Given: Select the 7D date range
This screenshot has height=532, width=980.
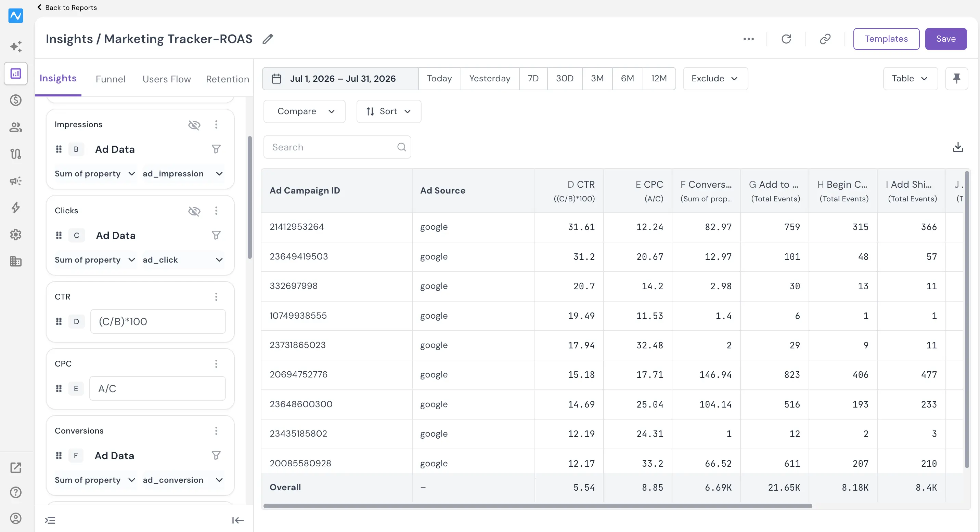Looking at the screenshot, I should click(x=533, y=79).
